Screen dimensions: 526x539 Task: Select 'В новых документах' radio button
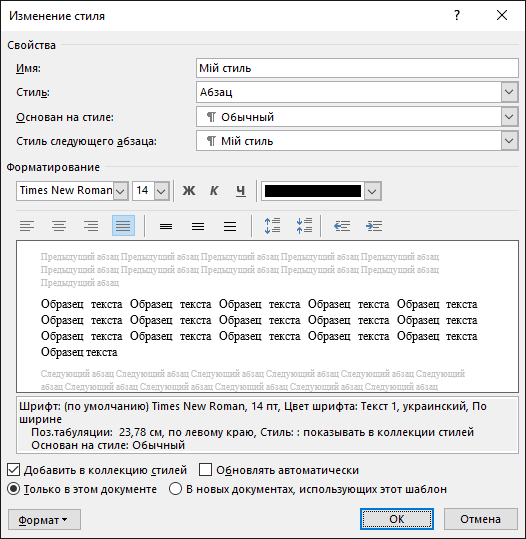pos(175,489)
